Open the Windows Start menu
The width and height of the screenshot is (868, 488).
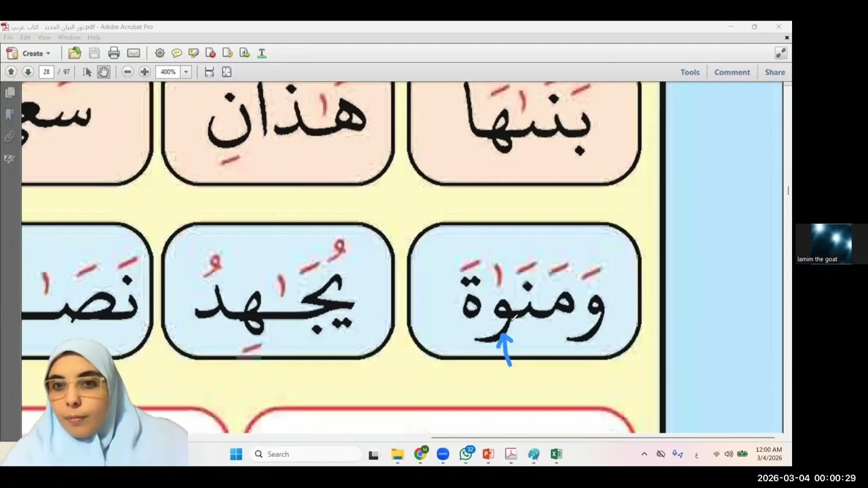pos(236,454)
